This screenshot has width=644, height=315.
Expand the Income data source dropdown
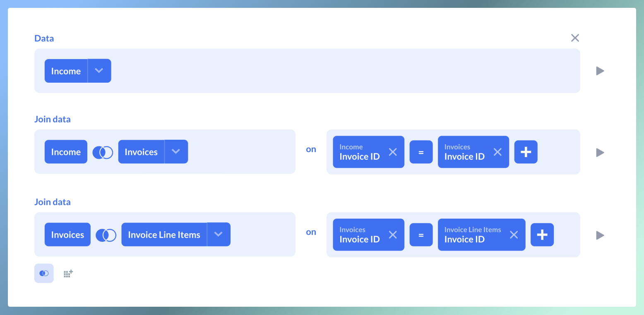point(99,71)
